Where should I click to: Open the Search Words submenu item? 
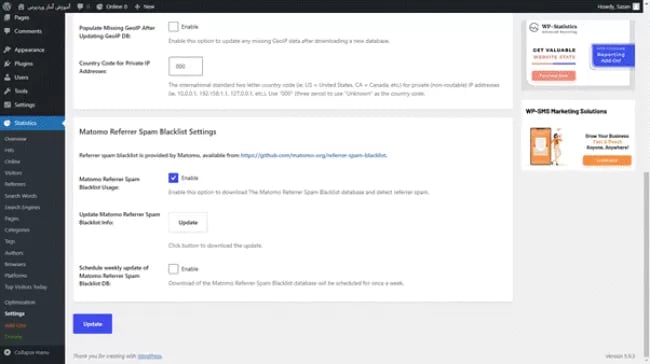tap(21, 196)
